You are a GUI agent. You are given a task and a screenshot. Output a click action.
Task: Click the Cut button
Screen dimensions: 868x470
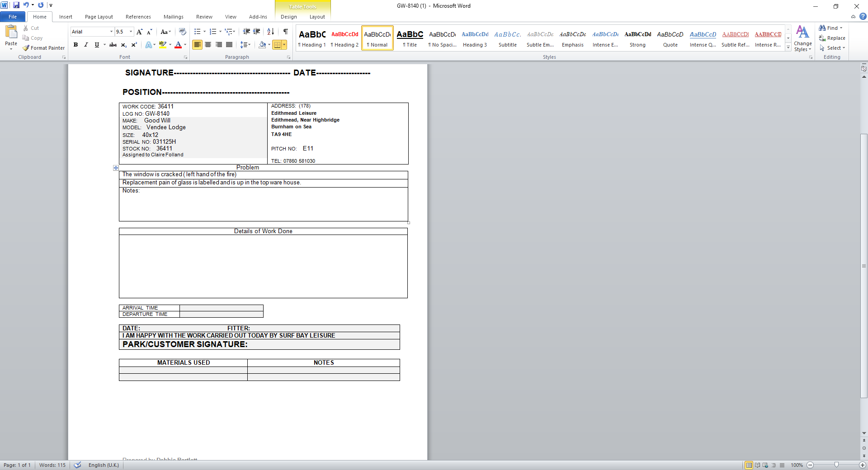click(31, 28)
